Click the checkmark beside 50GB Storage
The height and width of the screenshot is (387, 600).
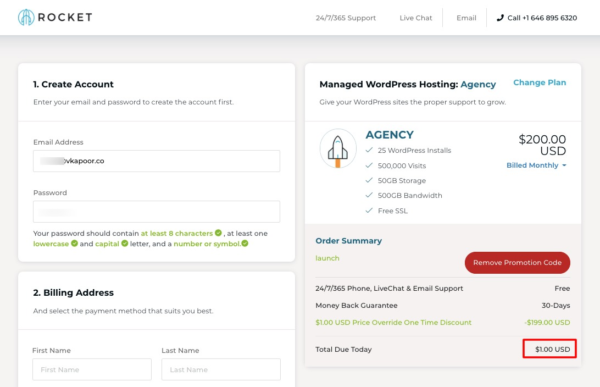(x=369, y=180)
